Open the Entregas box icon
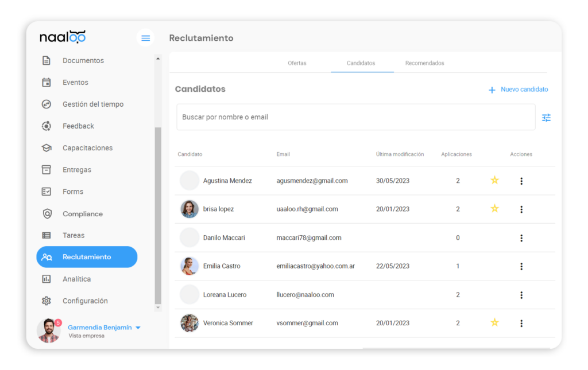Screen dimensions: 588x370 point(46,170)
